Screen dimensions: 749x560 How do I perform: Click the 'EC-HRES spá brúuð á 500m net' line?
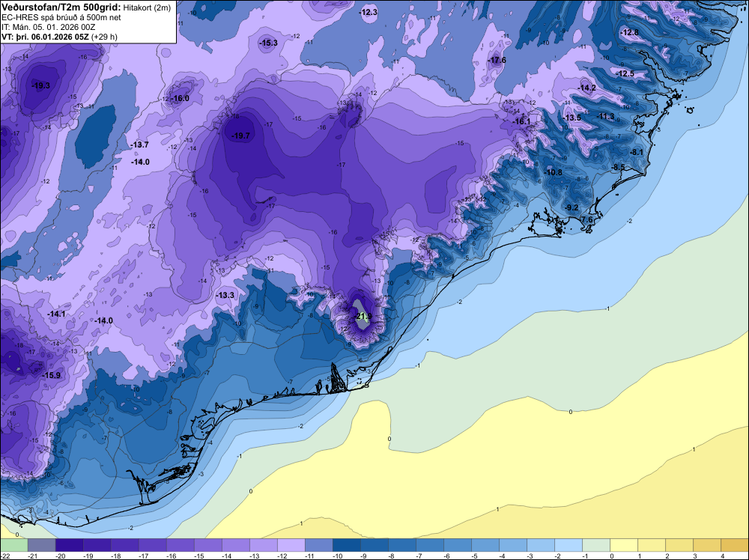point(61,17)
